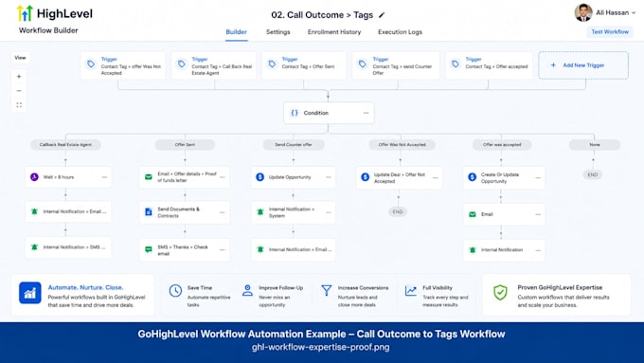Zoom out with the minus icon
This screenshot has height=363, width=644.
point(19,91)
